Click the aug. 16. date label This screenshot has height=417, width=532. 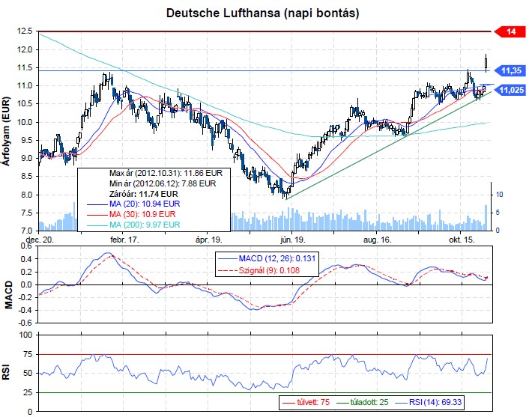tap(378, 240)
